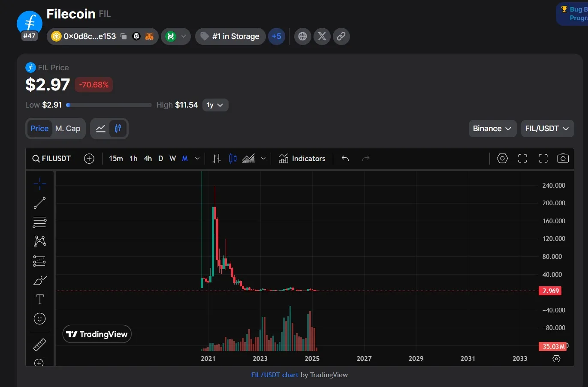Open the FIL/USDT chart link
The width and height of the screenshot is (588, 387).
click(274, 375)
